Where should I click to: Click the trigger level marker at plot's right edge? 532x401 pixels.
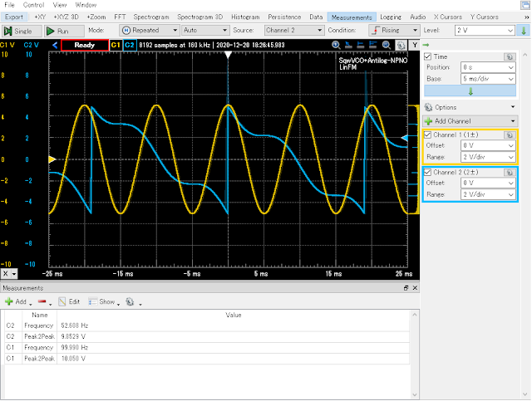405,138
